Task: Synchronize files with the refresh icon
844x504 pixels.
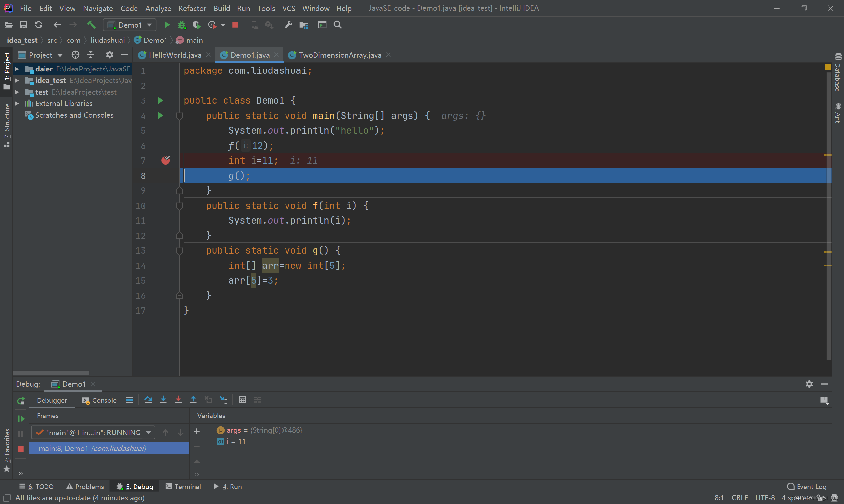Action: click(x=39, y=25)
